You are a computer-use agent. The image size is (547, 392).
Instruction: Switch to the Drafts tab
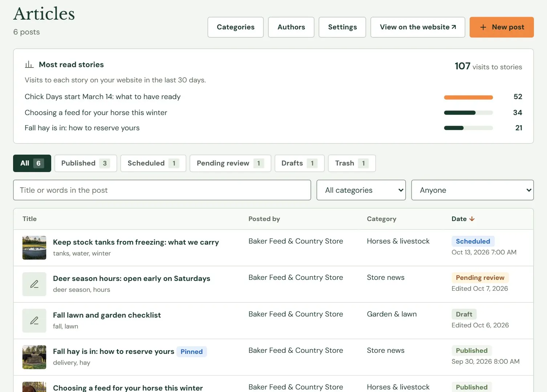coord(299,163)
